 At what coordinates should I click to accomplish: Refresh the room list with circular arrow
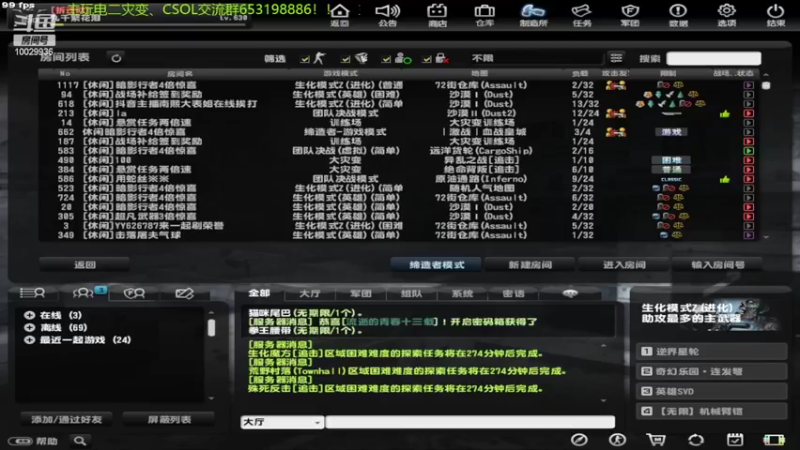(x=116, y=58)
